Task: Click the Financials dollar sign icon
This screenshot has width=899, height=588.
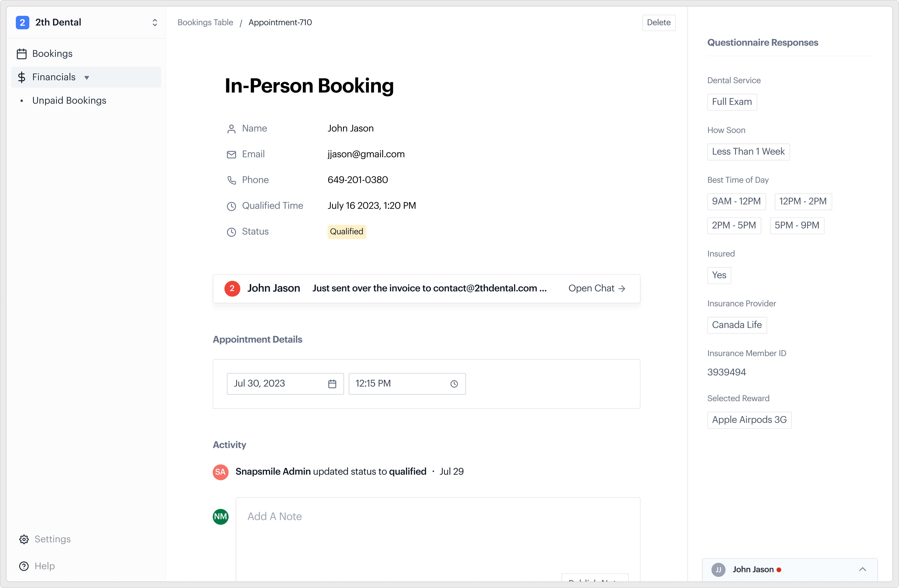Action: 21,77
